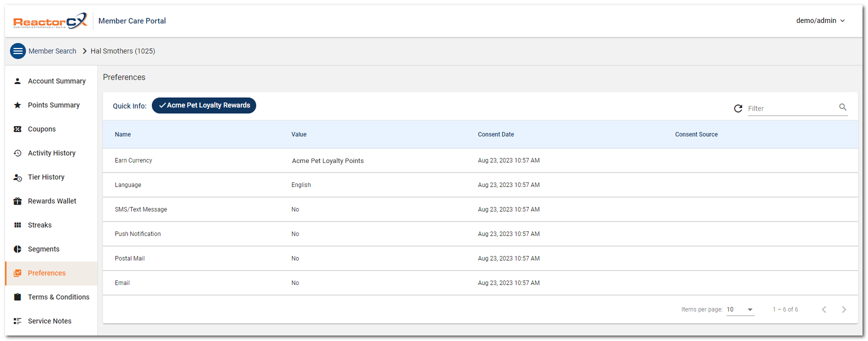
Task: Click the Rewards Wallet gift icon
Action: point(17,201)
